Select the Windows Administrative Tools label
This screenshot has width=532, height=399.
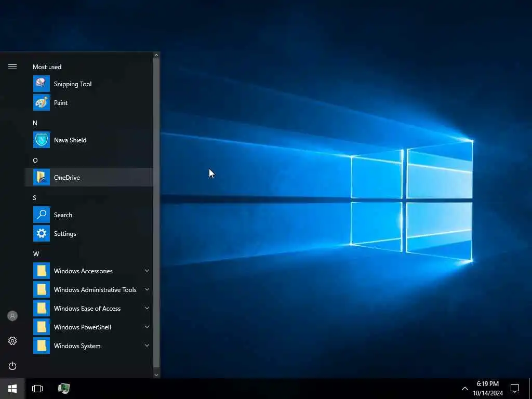(x=95, y=289)
